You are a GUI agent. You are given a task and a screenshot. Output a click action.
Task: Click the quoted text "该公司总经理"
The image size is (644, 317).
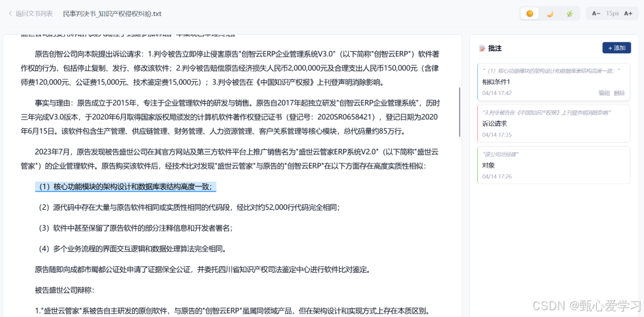500,154
